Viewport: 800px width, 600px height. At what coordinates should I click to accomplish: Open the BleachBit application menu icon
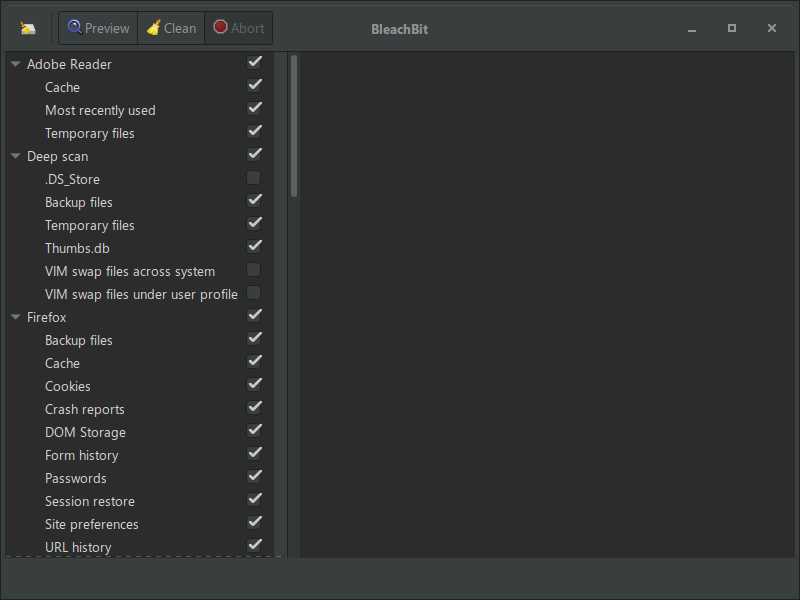click(x=28, y=28)
